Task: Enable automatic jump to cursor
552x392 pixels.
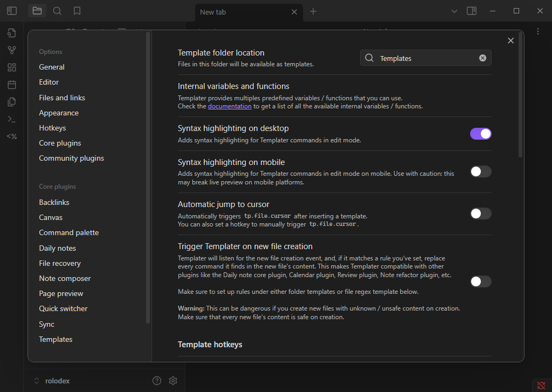Action: click(480, 214)
